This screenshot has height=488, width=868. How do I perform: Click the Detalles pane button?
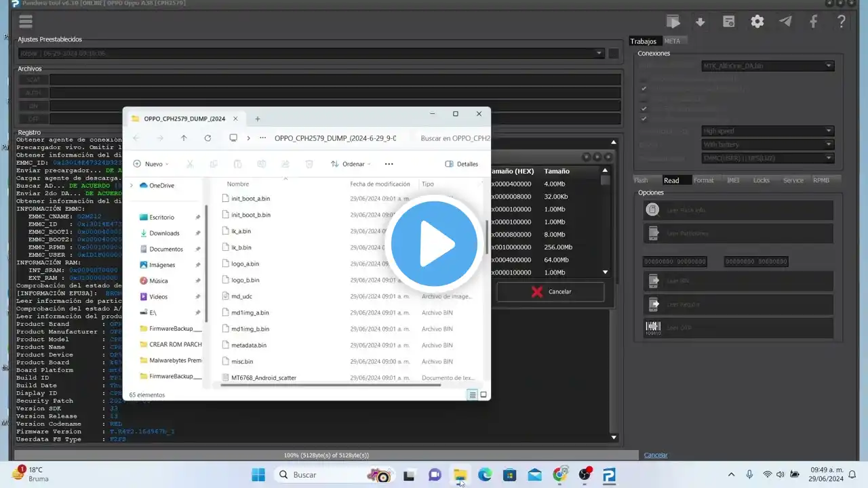point(462,164)
